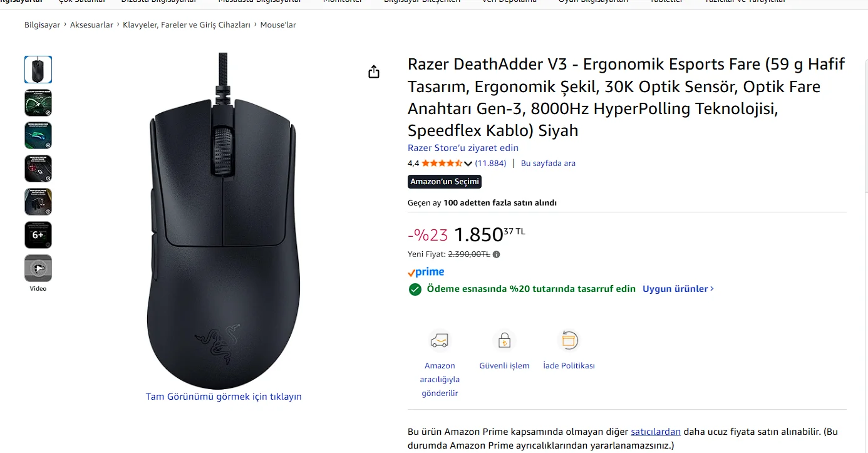The height and width of the screenshot is (453, 868).
Task: Click the satıcılardan link
Action: click(x=656, y=432)
